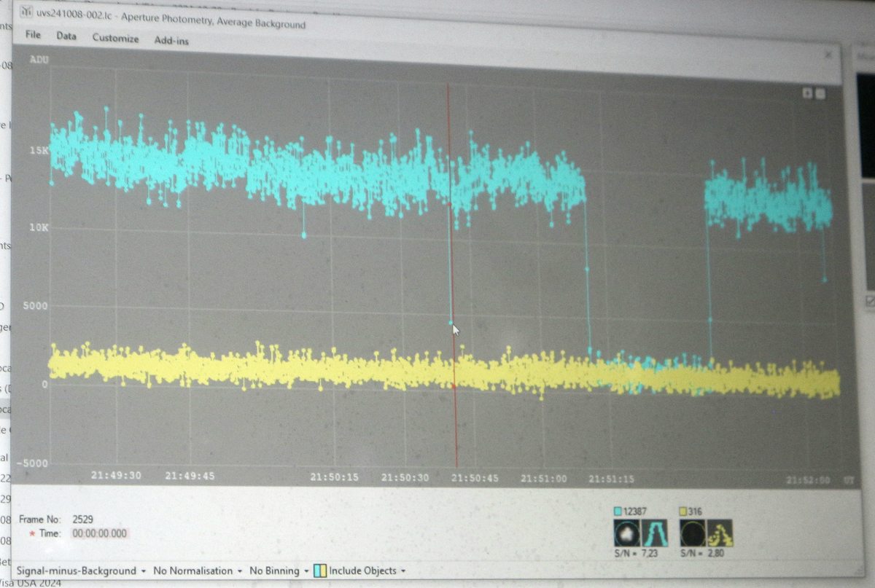Open the Signal-minus-Background dropdown

tap(82, 571)
